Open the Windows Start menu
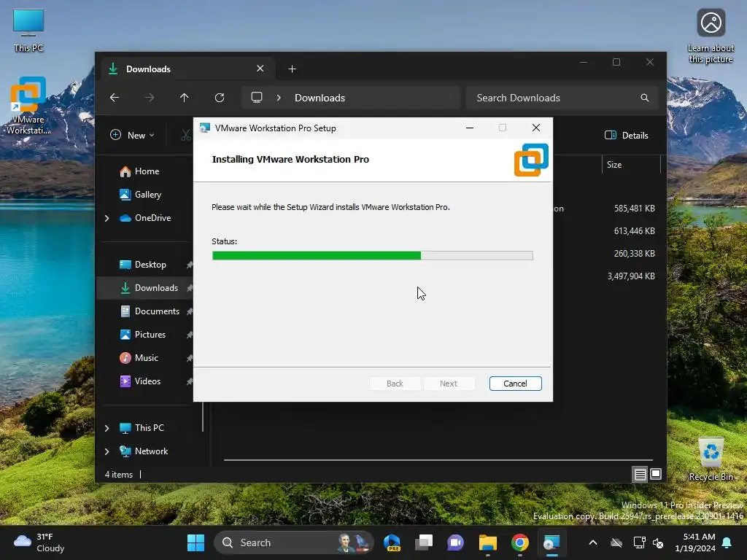Image resolution: width=747 pixels, height=560 pixels. tap(196, 542)
